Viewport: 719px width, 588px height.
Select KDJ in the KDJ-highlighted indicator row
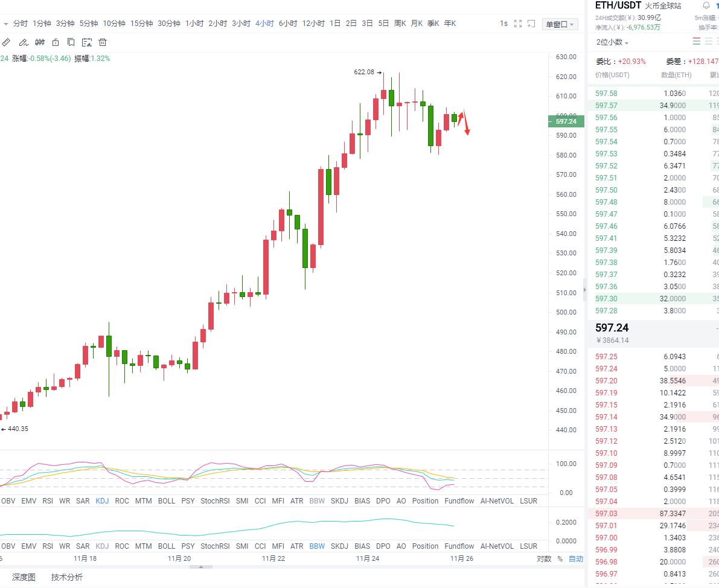click(x=102, y=501)
